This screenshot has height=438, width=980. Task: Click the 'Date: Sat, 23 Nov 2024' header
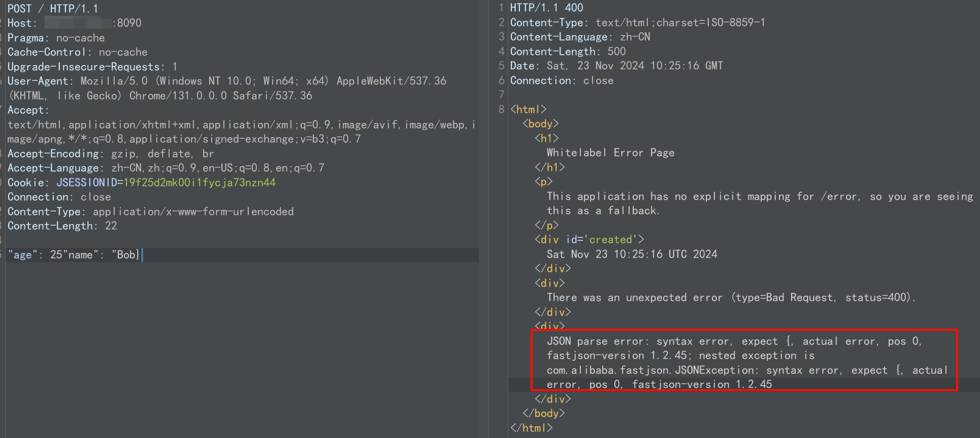[x=616, y=66]
